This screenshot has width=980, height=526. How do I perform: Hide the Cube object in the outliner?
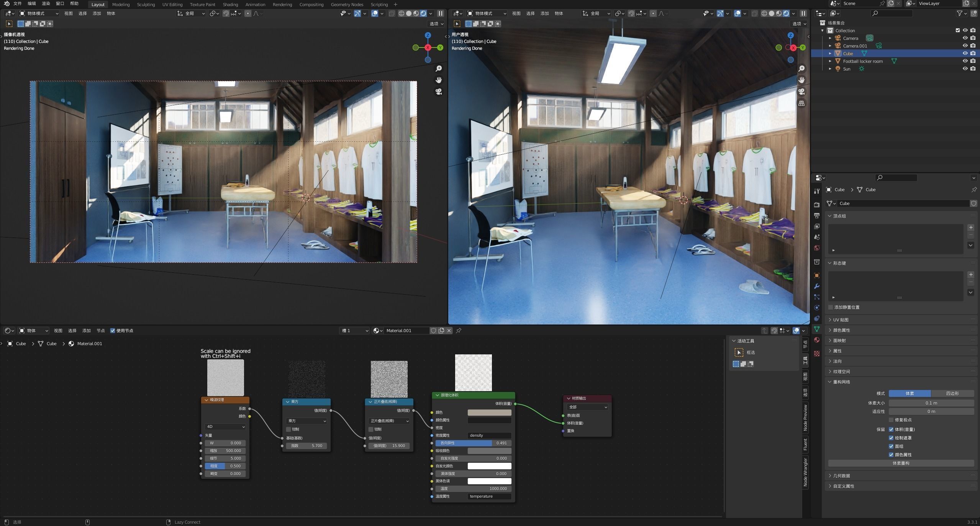[x=965, y=53]
